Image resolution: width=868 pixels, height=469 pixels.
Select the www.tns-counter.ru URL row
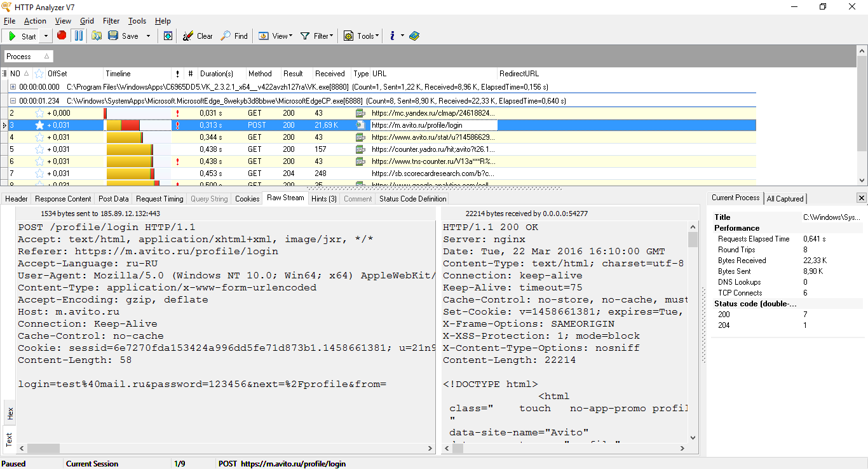(x=433, y=161)
